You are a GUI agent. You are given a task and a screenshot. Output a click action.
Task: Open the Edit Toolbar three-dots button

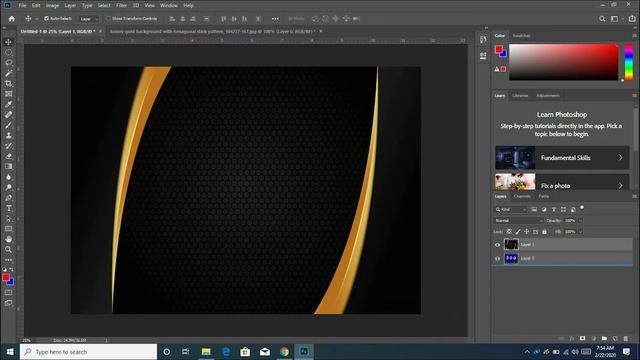tap(9, 260)
